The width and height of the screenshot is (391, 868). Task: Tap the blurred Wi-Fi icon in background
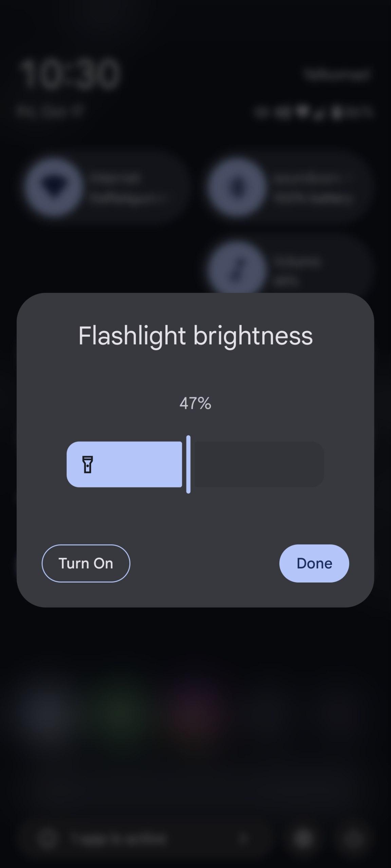[54, 187]
